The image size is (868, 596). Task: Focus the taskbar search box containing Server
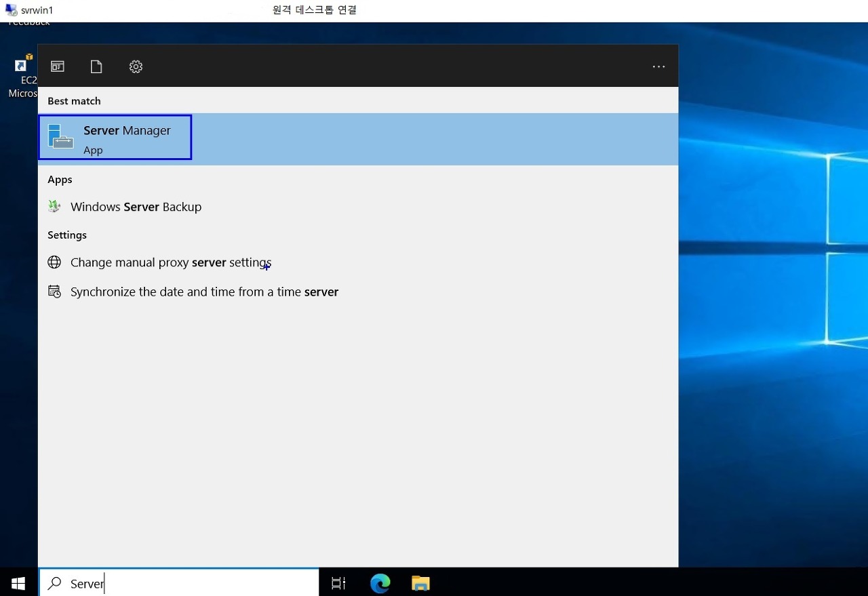(179, 582)
